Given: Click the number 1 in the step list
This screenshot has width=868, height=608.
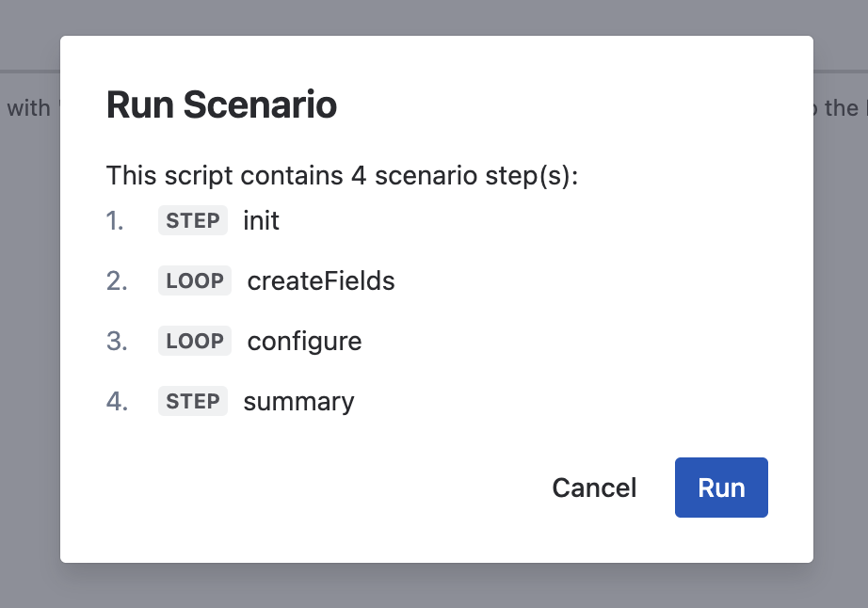Looking at the screenshot, I should (117, 220).
